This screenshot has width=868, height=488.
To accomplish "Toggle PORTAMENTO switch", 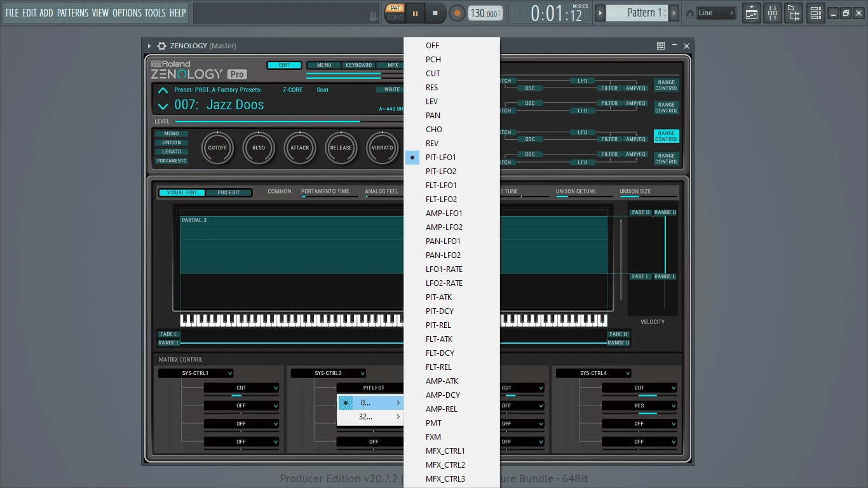I will coord(172,161).
